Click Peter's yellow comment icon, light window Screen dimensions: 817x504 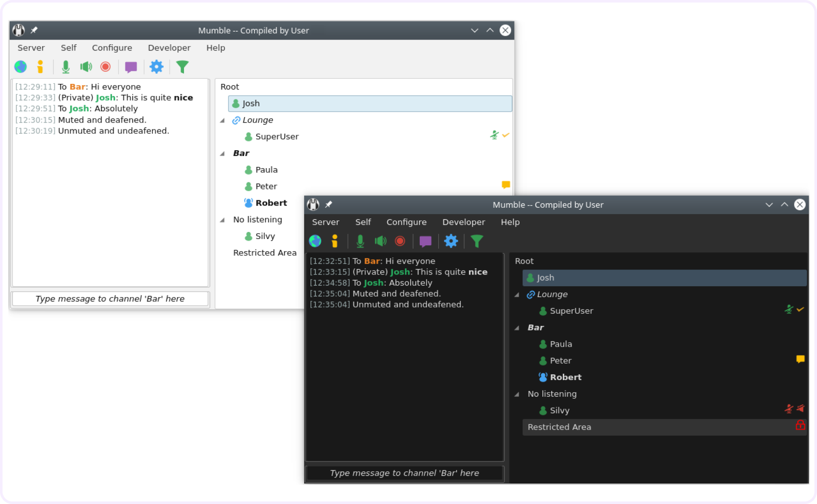point(506,185)
